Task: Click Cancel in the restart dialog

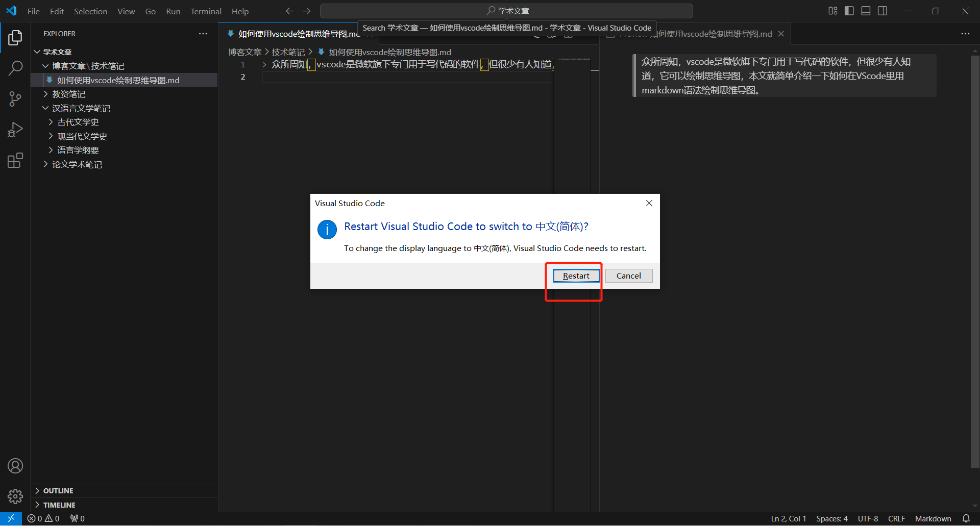Action: [x=629, y=276]
